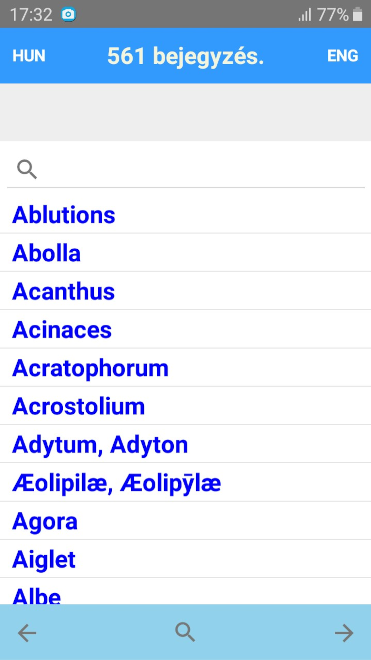The image size is (371, 660).
Task: Tap the forward arrow in bottom bar
Action: click(344, 633)
